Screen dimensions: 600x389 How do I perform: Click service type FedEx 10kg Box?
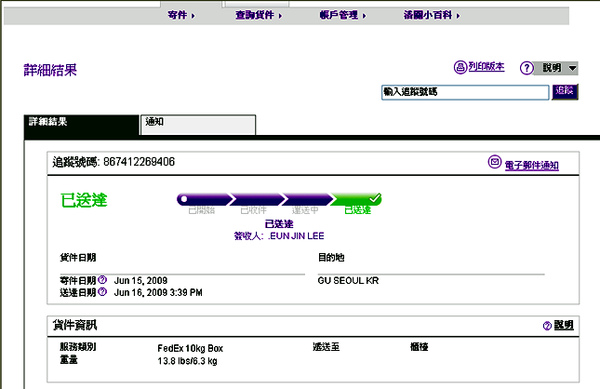[x=190, y=348]
